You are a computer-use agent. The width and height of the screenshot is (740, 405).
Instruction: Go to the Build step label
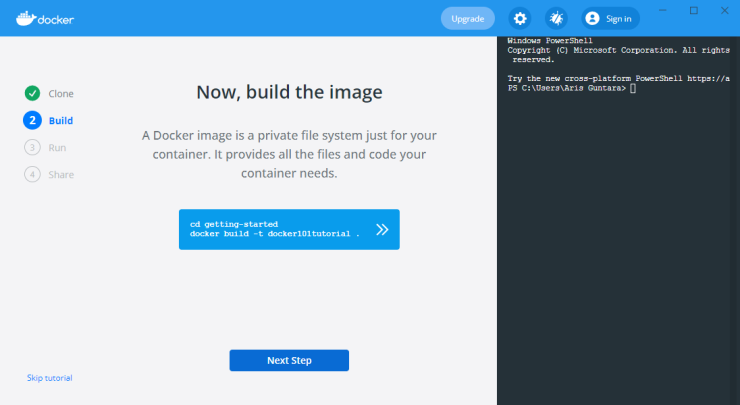pyautogui.click(x=61, y=120)
